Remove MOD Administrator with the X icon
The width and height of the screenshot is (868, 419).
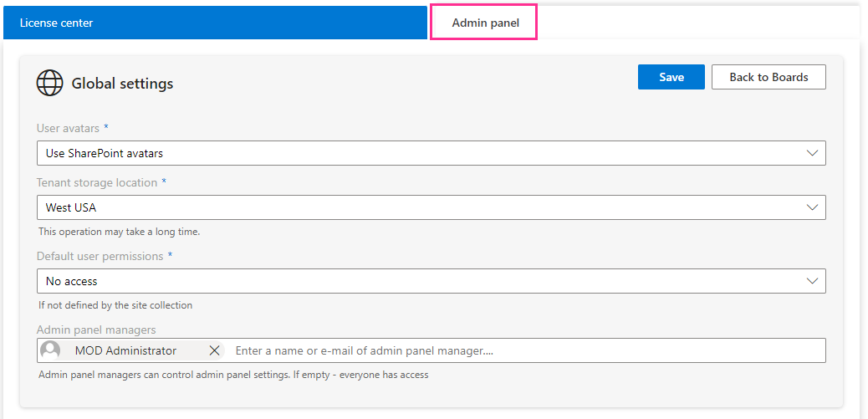(214, 350)
